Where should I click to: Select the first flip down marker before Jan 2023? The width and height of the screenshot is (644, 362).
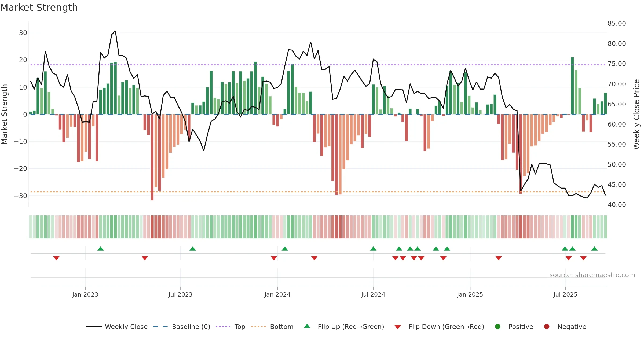pos(56,258)
